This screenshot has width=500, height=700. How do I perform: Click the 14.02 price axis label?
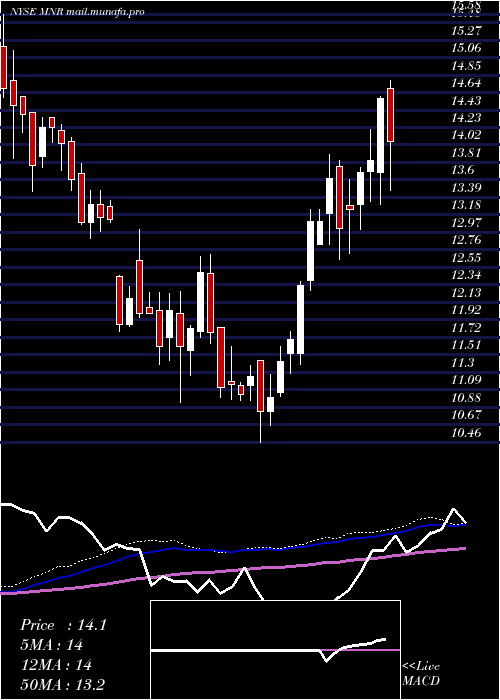pyautogui.click(x=467, y=135)
